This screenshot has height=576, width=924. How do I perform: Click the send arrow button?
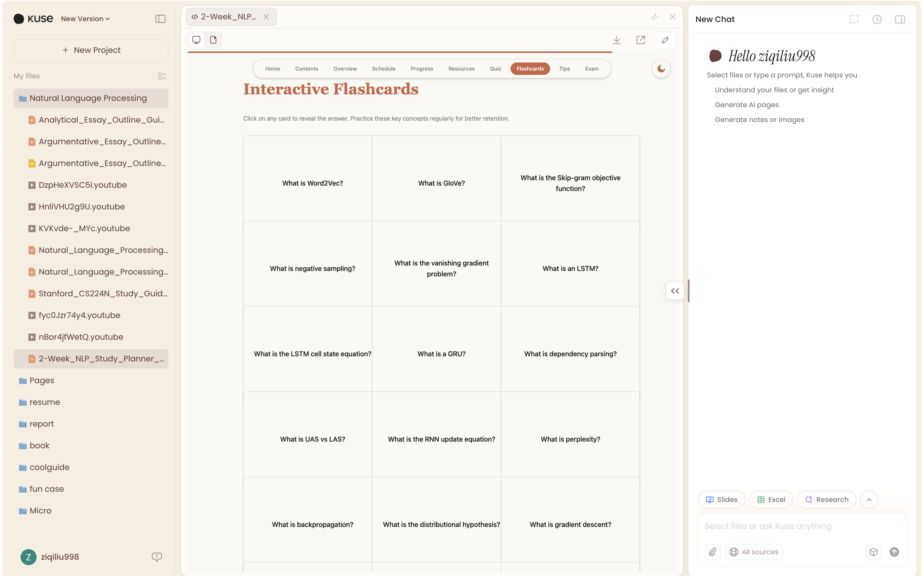(x=894, y=552)
